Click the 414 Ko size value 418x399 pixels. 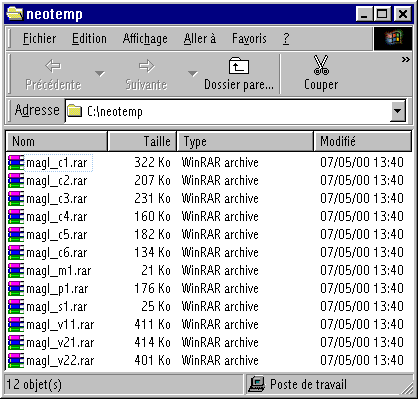152,343
